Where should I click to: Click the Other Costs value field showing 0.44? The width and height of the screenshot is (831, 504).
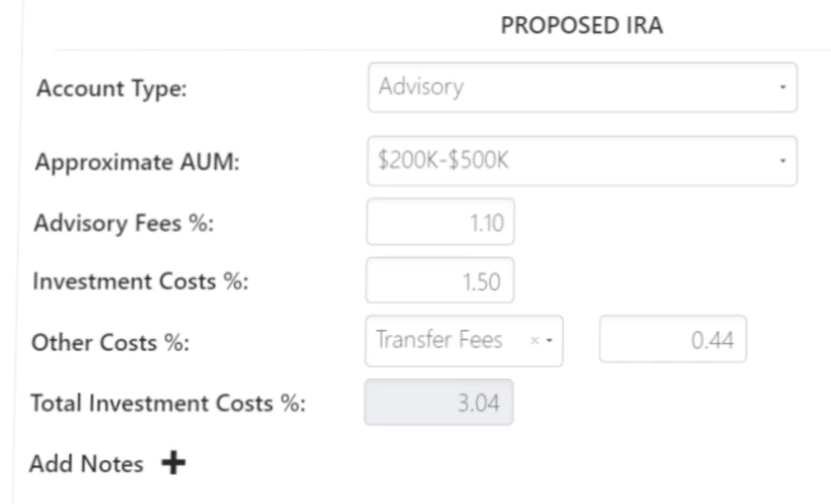[673, 341]
